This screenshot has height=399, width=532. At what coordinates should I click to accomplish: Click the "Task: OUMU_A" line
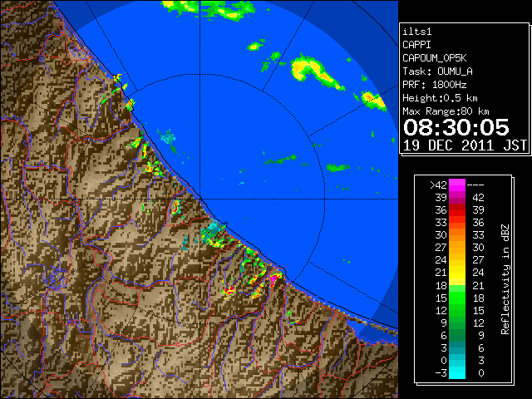click(x=438, y=71)
